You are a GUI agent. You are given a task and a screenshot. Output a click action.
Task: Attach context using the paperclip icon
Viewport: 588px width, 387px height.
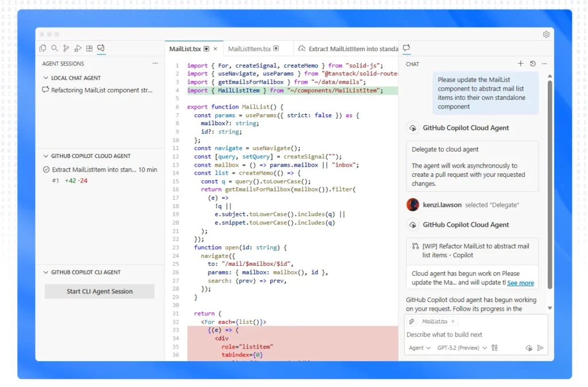pyautogui.click(x=411, y=321)
